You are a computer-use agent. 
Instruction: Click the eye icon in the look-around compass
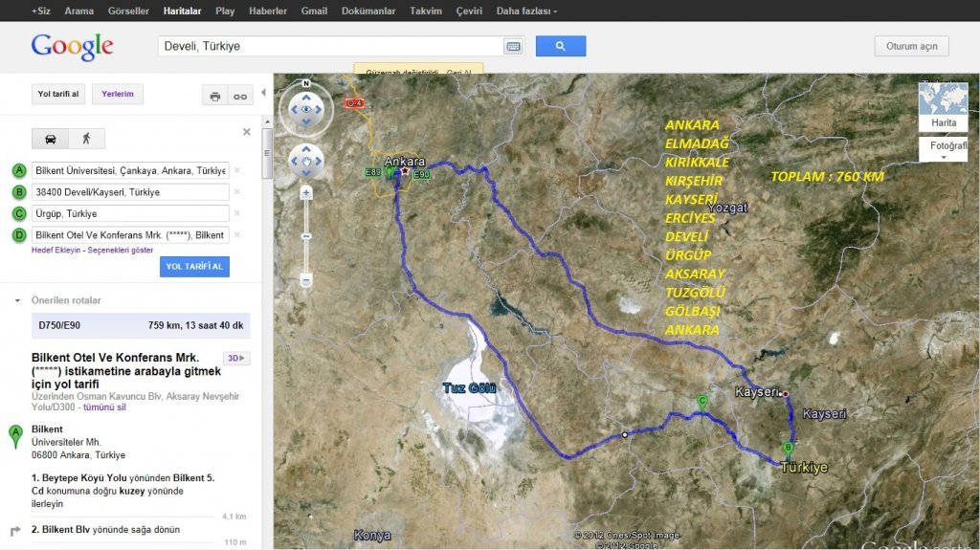[x=306, y=110]
